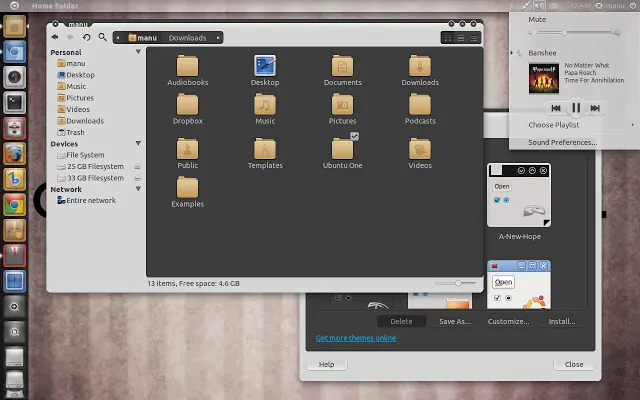Viewport: 640px width, 400px height.
Task: Open the sound indicator in top panel
Action: (x=539, y=6)
